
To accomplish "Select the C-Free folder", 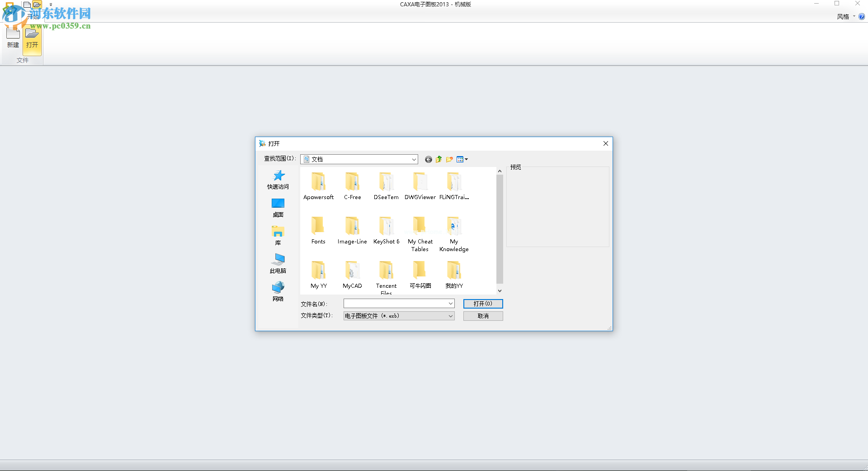I will (353, 186).
